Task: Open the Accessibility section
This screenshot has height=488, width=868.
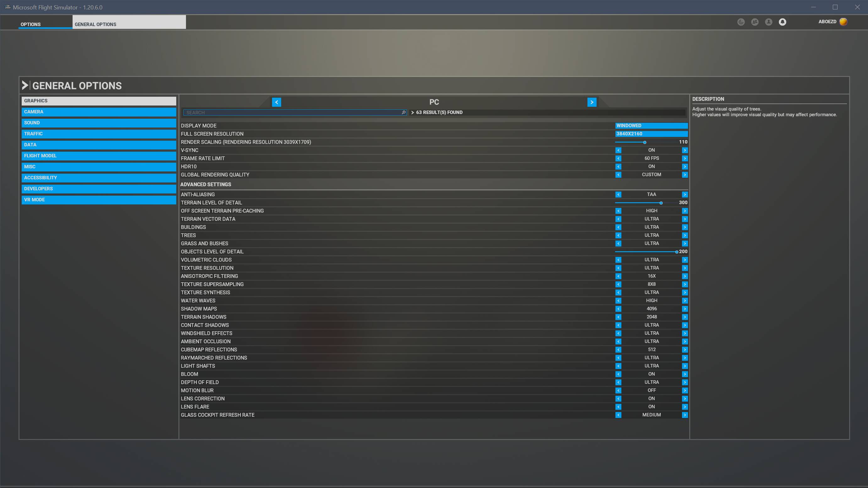Action: pos(99,178)
